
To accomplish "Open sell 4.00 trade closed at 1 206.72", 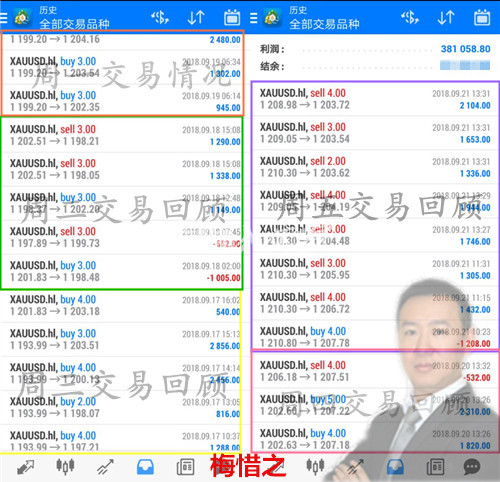I will pyautogui.click(x=375, y=303).
